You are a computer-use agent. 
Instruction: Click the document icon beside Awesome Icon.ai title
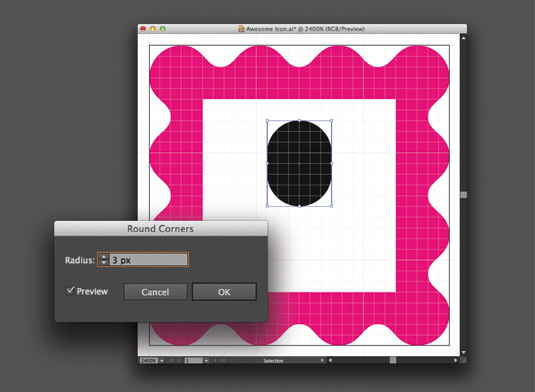(x=241, y=29)
